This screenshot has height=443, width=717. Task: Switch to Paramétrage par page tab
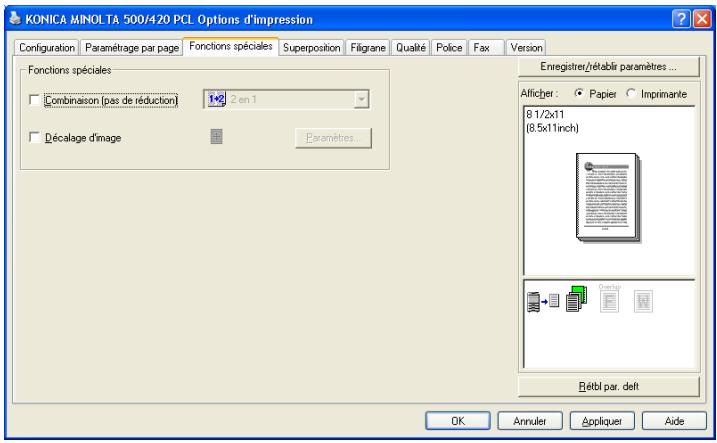132,48
